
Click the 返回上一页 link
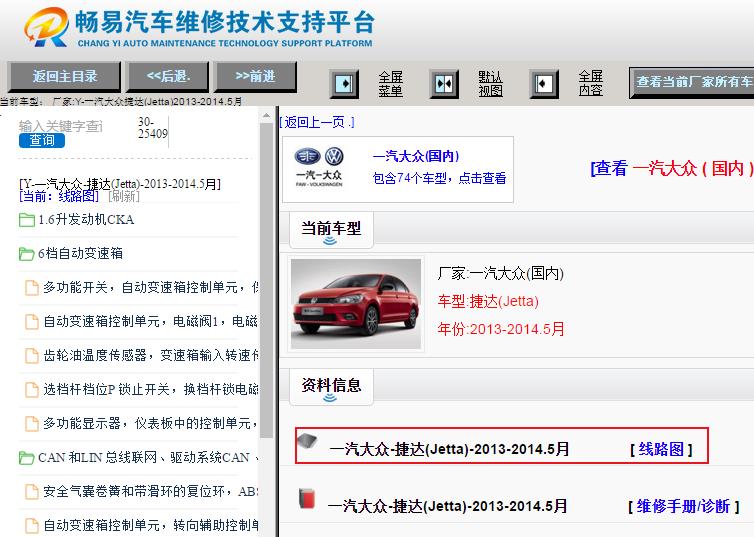click(317, 123)
